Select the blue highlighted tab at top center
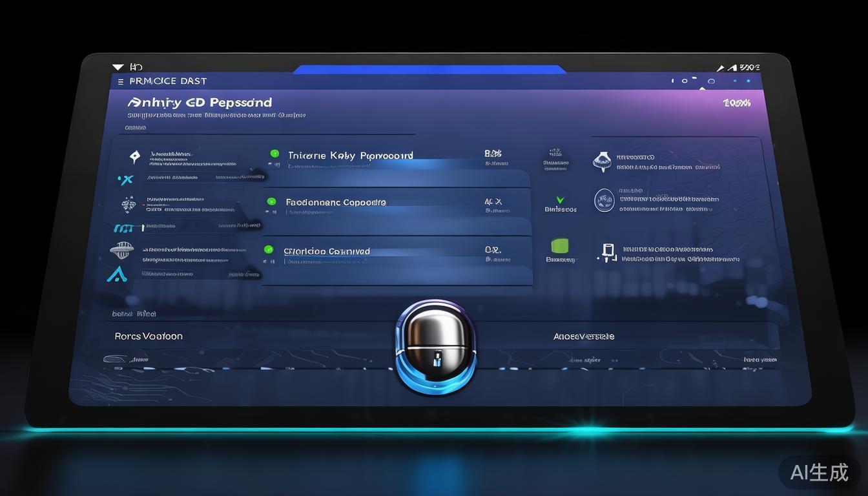 pos(429,69)
